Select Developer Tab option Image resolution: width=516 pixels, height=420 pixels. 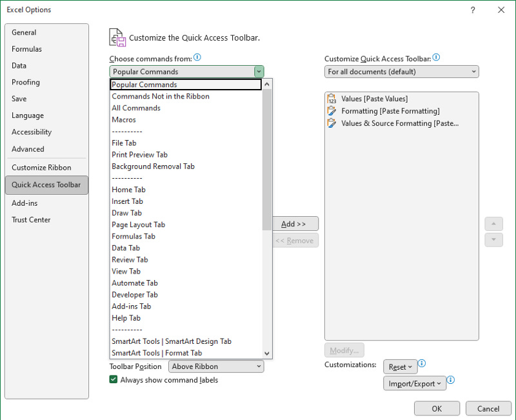pos(186,295)
